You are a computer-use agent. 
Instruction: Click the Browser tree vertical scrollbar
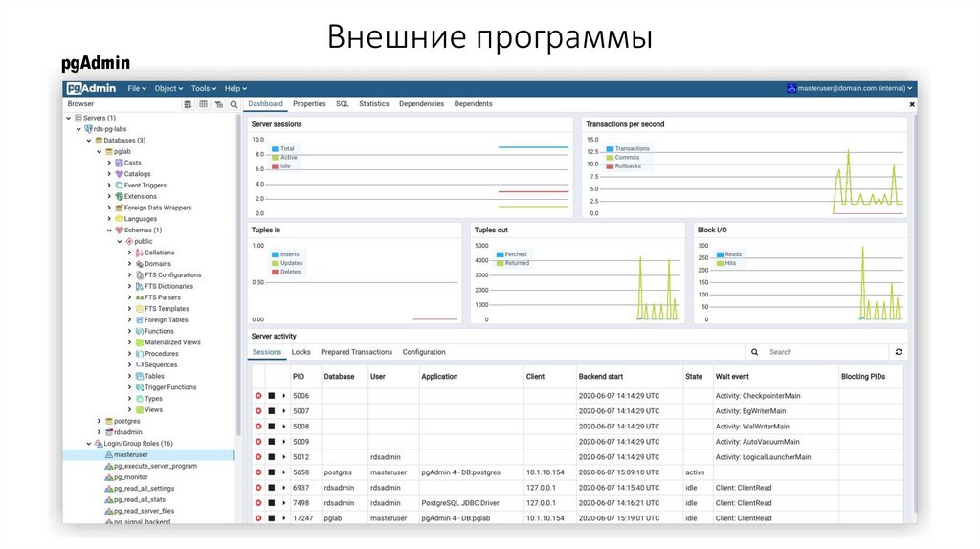click(x=237, y=274)
